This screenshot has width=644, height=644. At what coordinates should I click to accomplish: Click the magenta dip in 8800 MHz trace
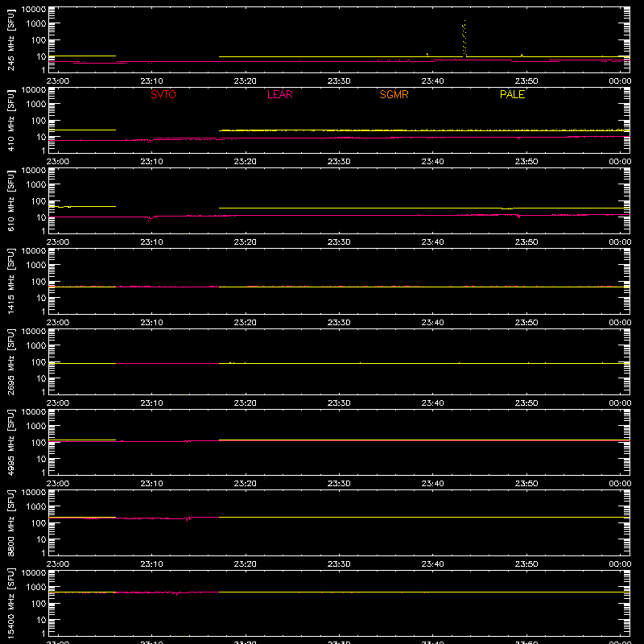(x=188, y=519)
